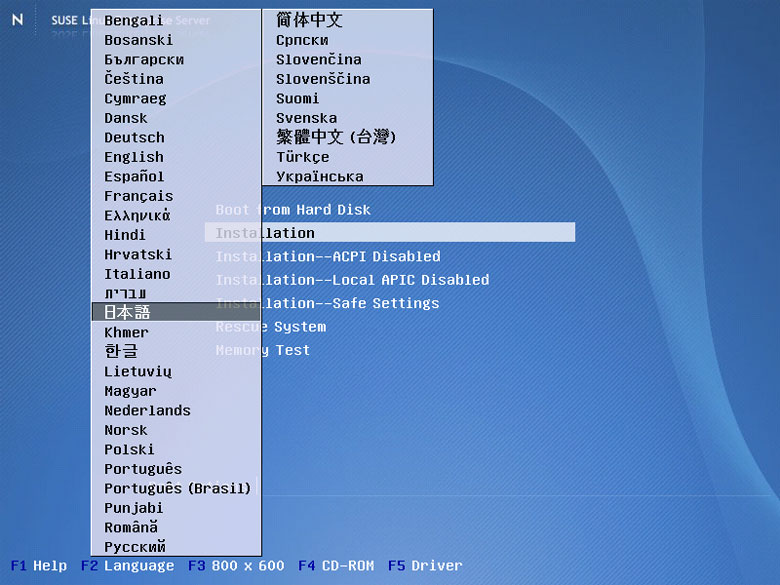
Task: Choose 简体中文 Simplified Chinese entry
Action: (x=309, y=20)
